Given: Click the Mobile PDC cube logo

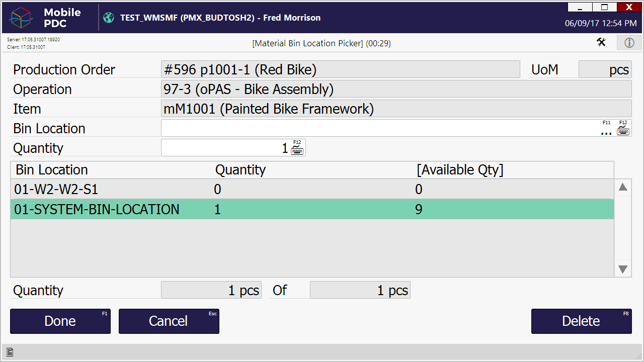Looking at the screenshot, I should (x=21, y=18).
